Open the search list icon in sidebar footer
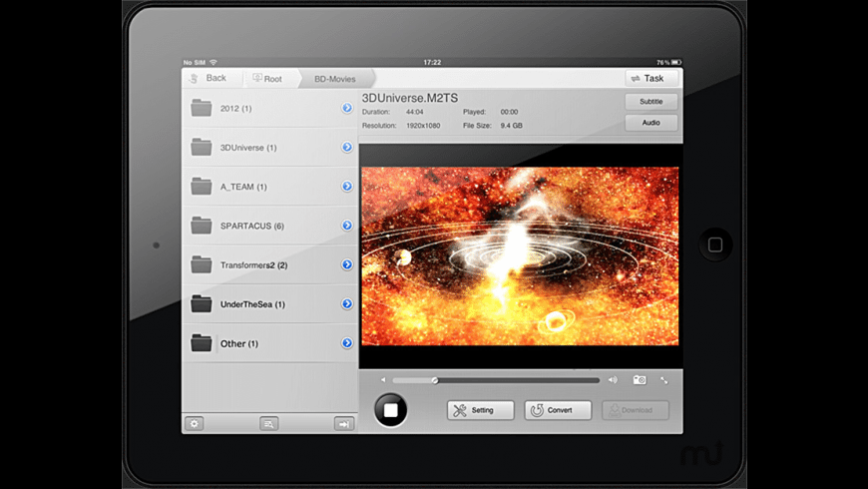The image size is (868, 489). coord(269,424)
